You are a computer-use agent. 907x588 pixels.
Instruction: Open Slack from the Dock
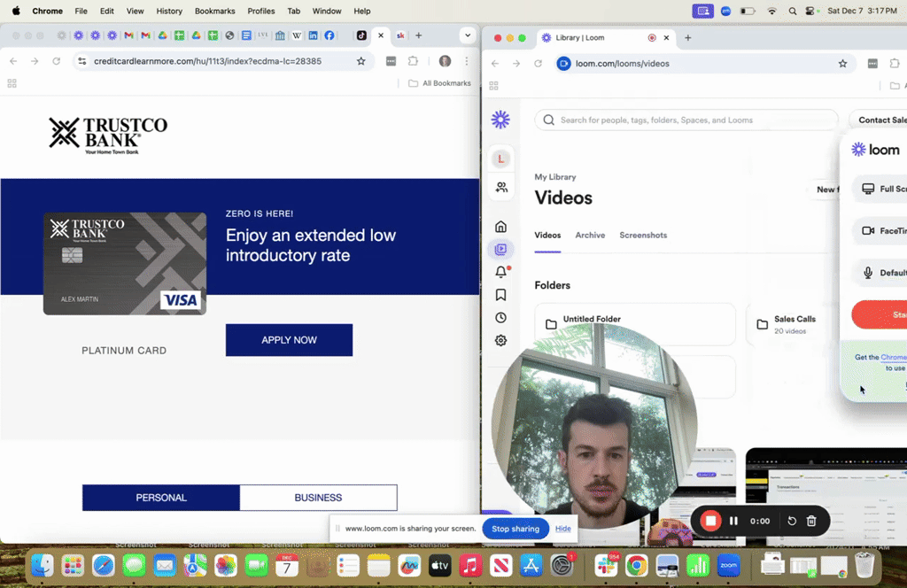[x=606, y=566]
